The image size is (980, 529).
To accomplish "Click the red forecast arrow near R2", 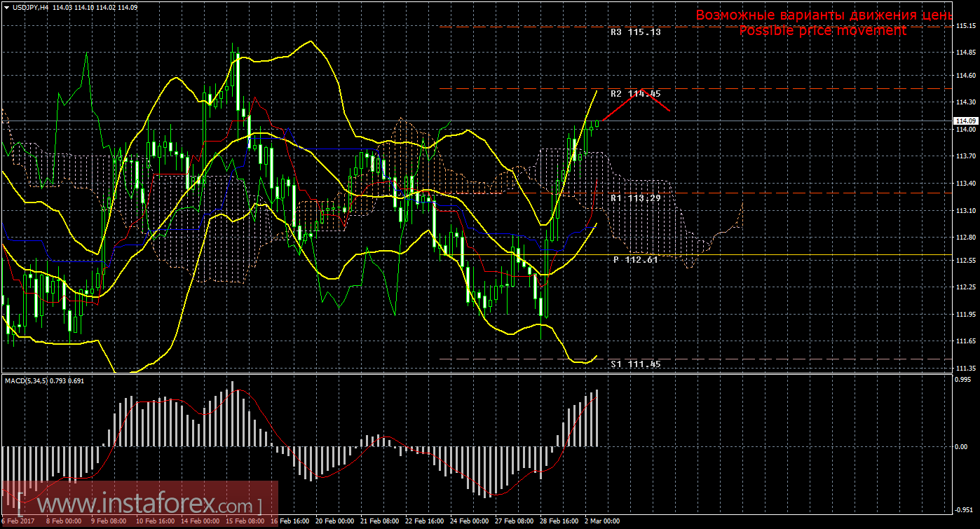I will [x=637, y=102].
